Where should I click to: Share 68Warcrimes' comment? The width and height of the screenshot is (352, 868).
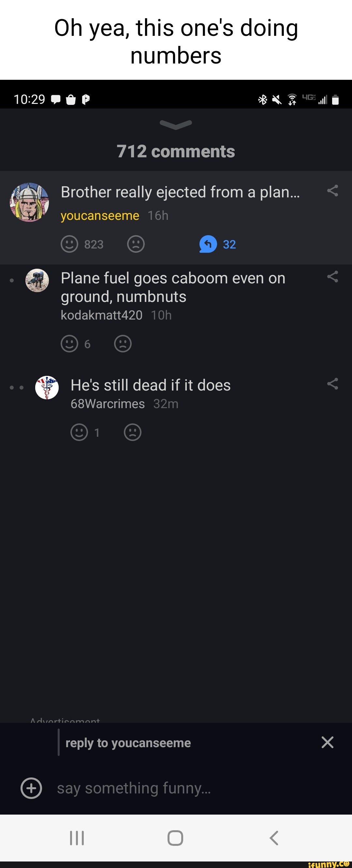333,384
